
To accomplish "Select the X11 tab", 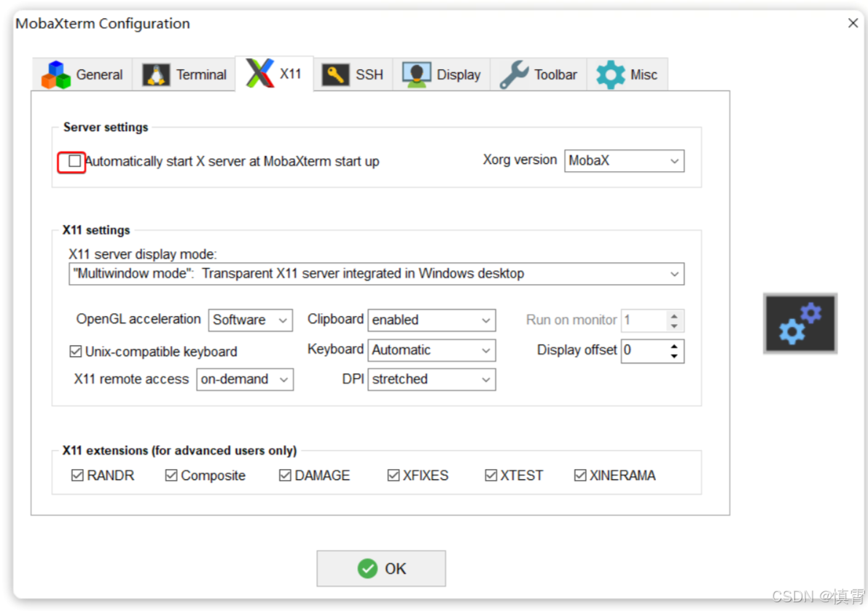I will pyautogui.click(x=274, y=74).
